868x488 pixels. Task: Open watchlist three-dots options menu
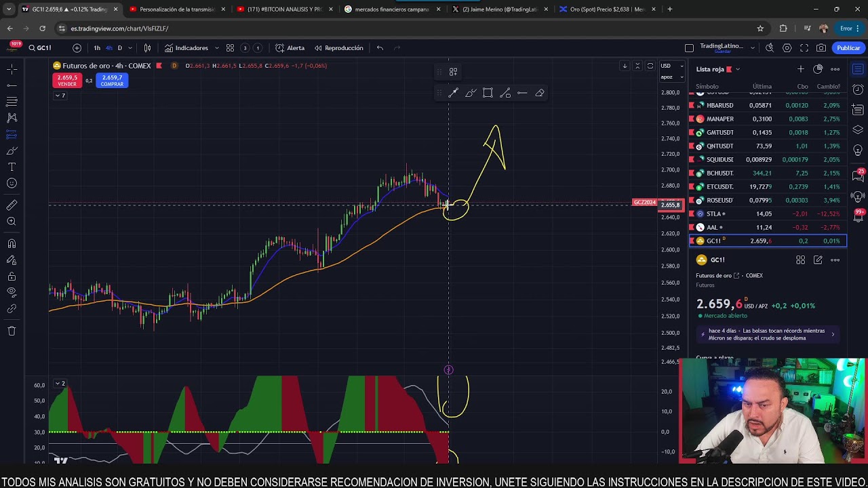coord(835,69)
